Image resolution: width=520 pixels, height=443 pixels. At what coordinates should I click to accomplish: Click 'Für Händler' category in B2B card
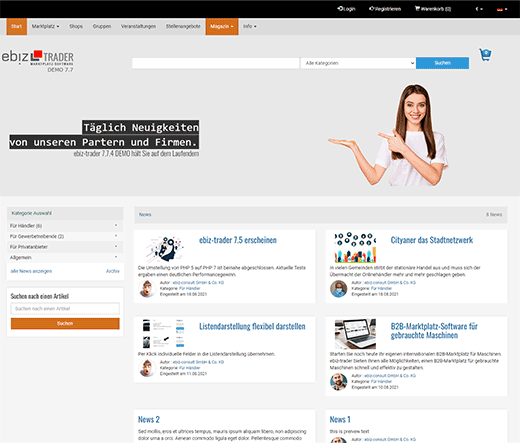(381, 381)
